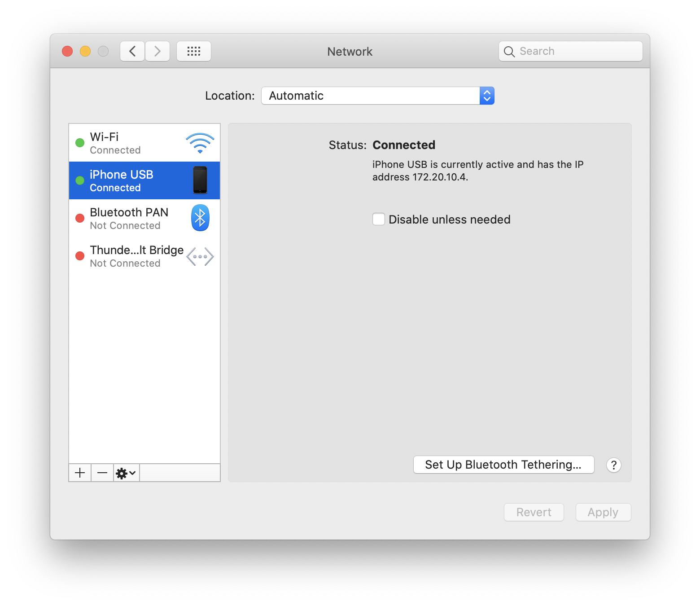700x606 pixels.
Task: Remove selected service using minus icon
Action: [x=102, y=472]
